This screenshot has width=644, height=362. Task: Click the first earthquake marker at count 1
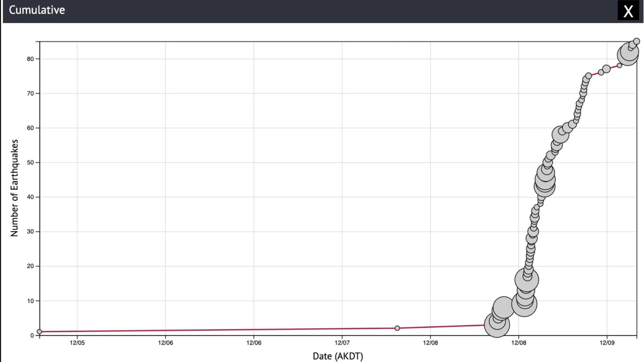pos(39,332)
